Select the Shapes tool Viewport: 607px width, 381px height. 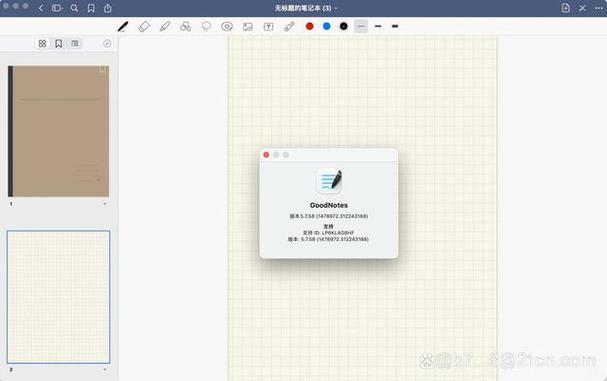(x=185, y=26)
